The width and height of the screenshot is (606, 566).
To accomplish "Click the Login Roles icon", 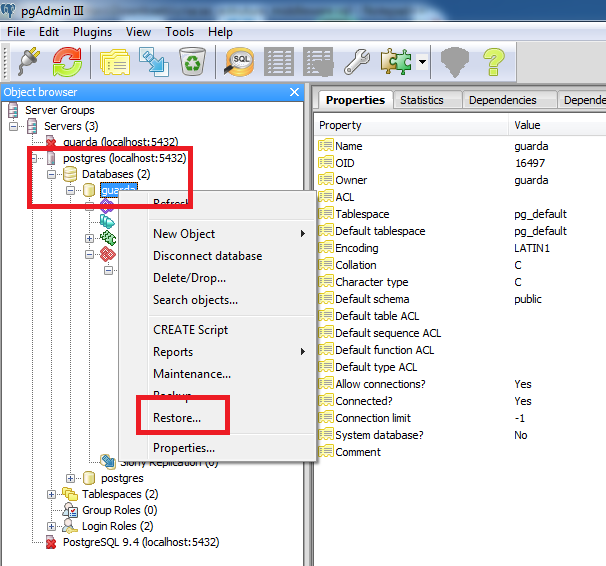I will [x=70, y=526].
